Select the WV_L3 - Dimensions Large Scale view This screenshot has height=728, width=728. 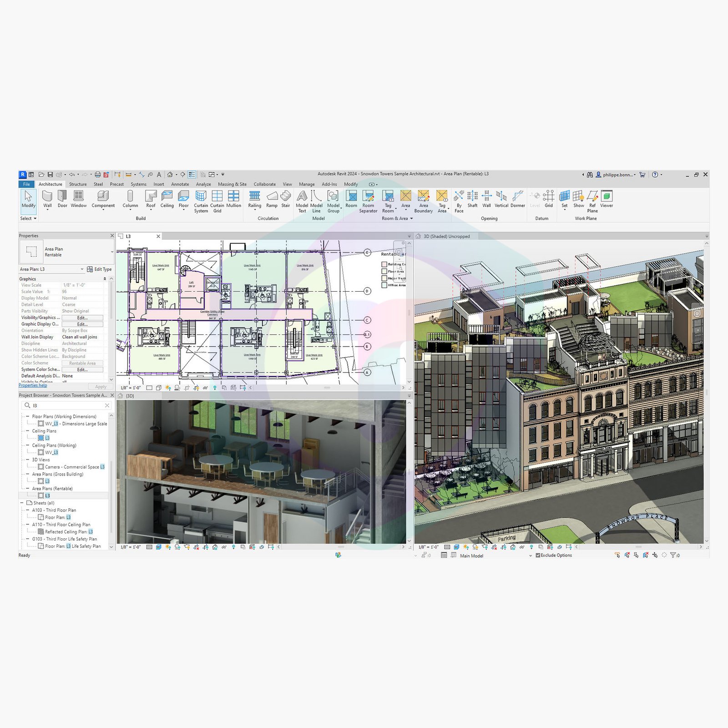(x=73, y=424)
